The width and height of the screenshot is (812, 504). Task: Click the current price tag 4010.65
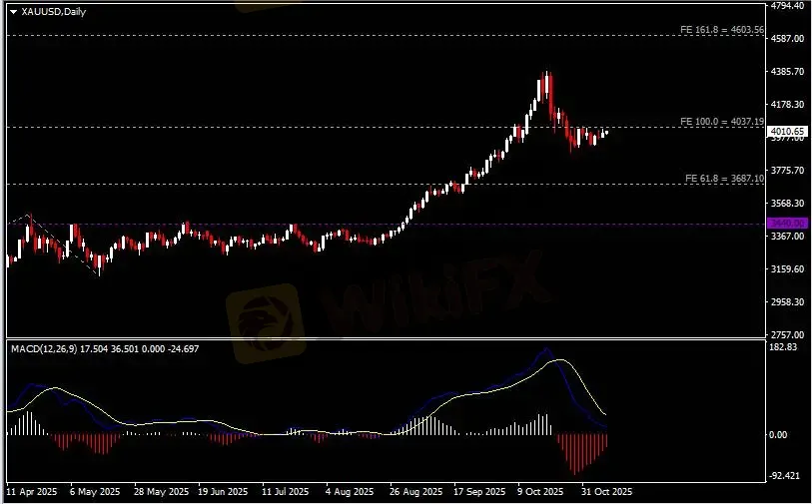(788, 132)
